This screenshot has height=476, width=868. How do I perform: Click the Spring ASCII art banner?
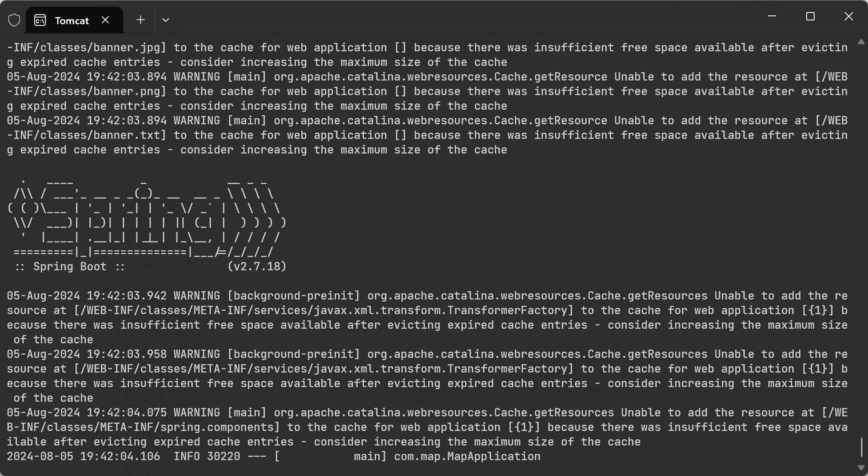147,217
